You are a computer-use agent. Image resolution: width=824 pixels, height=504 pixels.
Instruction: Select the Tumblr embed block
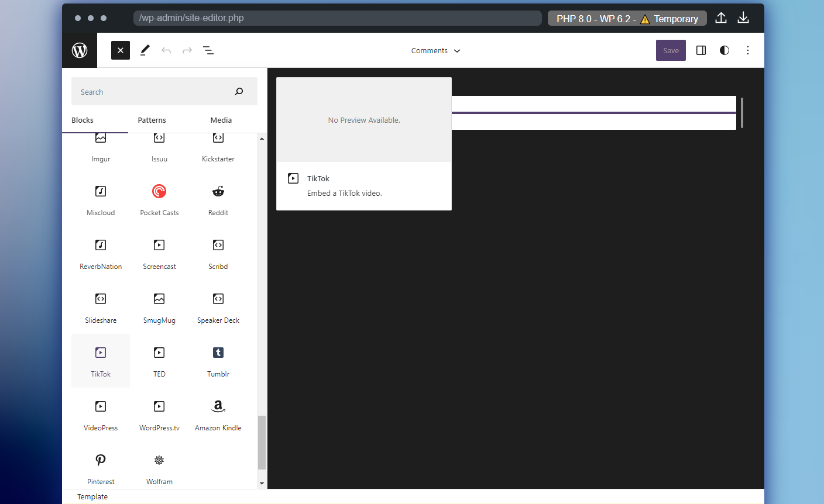218,360
